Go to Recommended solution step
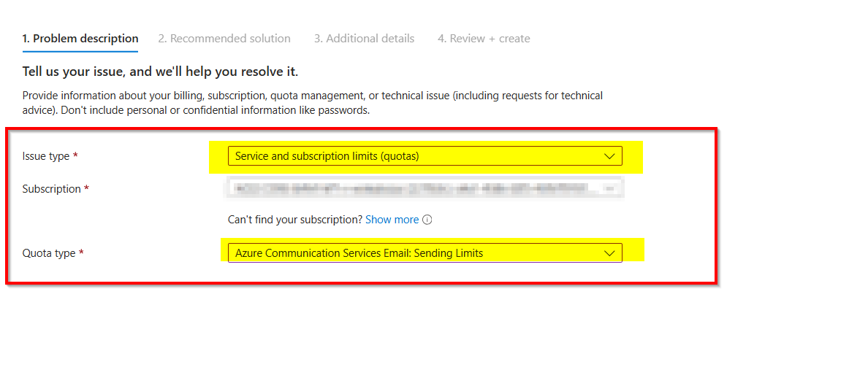 point(224,39)
